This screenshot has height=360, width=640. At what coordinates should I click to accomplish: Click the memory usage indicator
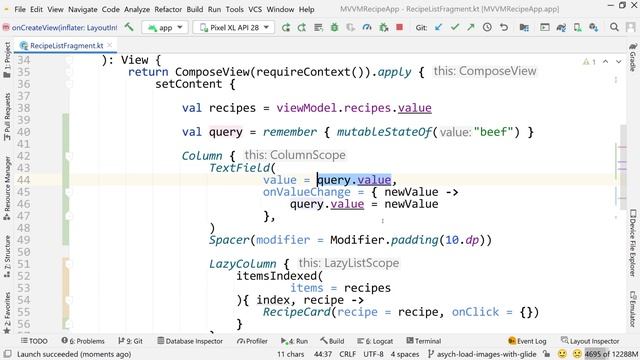[x=611, y=354]
